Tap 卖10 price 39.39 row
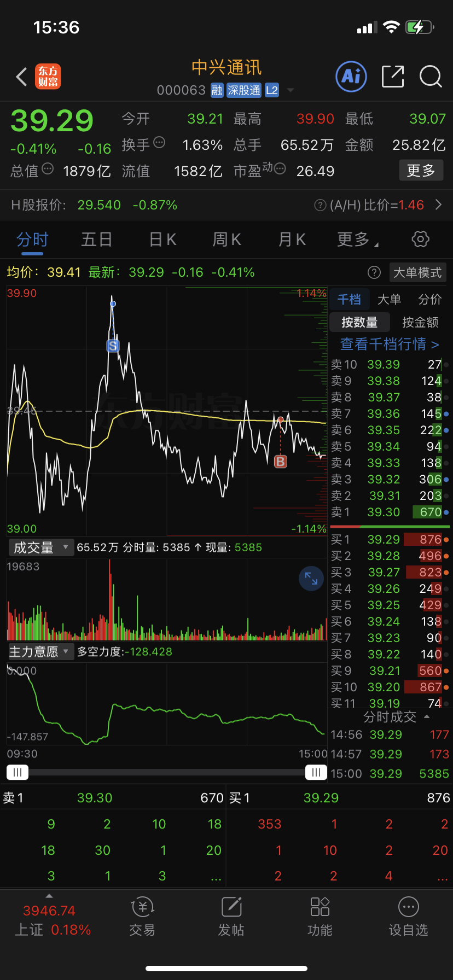The image size is (453, 980). tap(390, 365)
